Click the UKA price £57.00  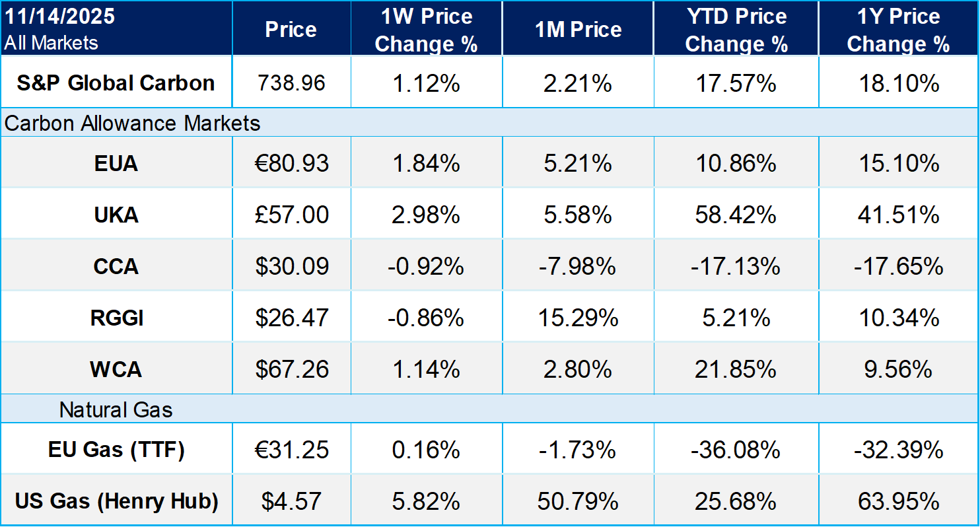291,214
